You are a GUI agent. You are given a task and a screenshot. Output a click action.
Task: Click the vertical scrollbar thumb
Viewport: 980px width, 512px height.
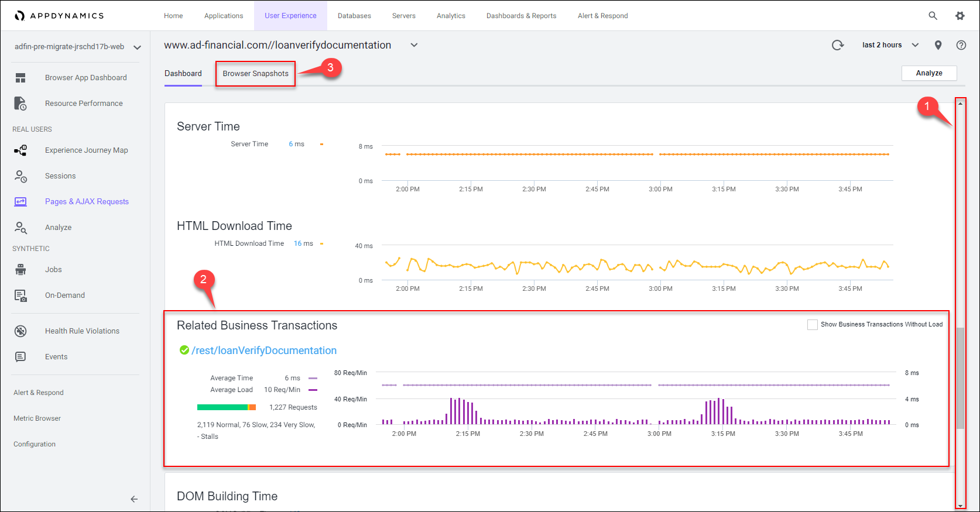pos(960,377)
